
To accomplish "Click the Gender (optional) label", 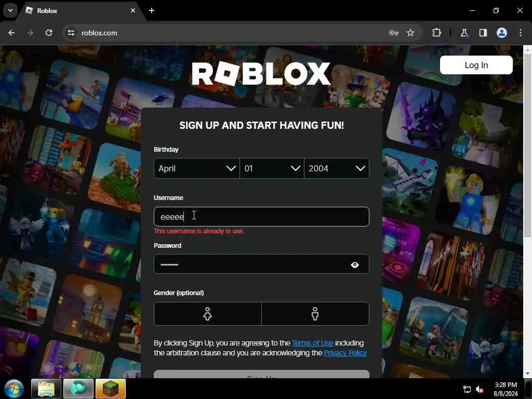I will [x=179, y=293].
